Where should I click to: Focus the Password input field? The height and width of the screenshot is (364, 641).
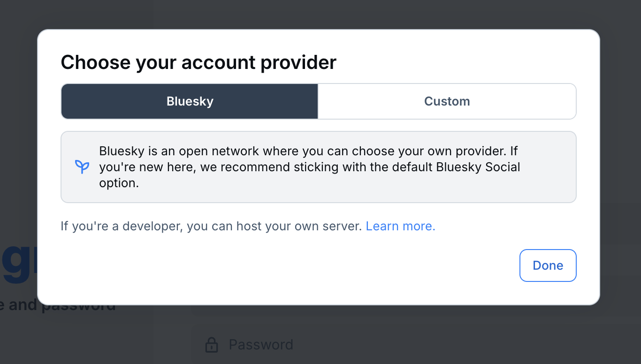(375, 345)
